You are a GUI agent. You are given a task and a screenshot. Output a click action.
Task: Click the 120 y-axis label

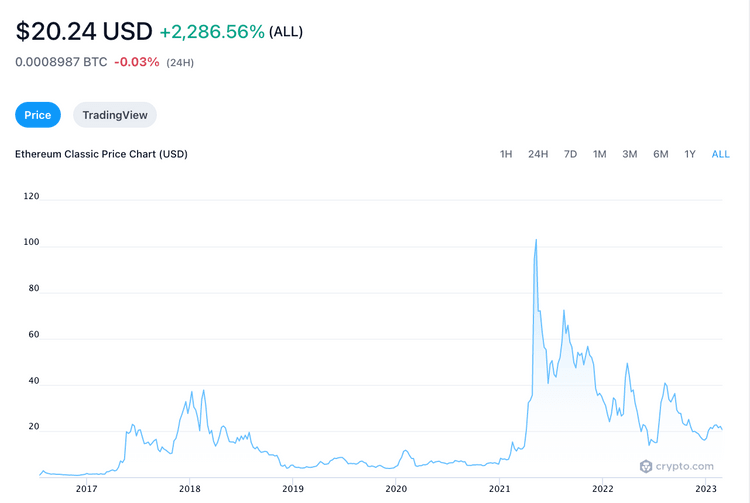(x=32, y=196)
